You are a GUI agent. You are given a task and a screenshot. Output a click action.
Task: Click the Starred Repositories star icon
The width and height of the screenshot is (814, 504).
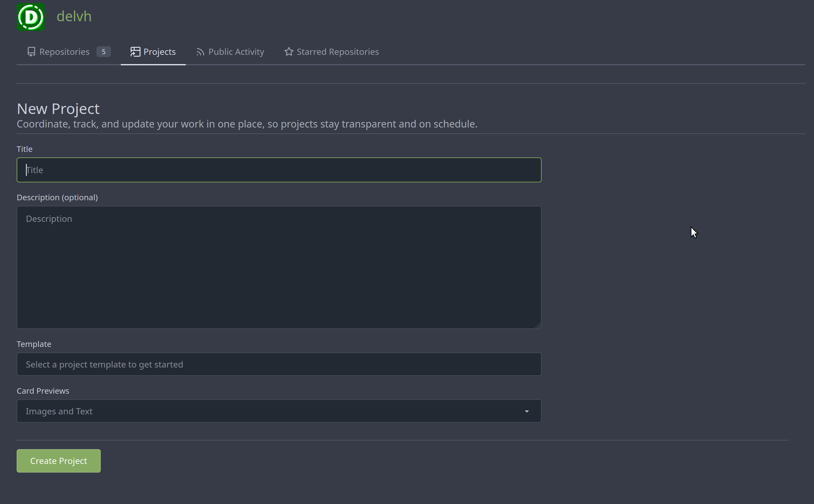click(289, 52)
